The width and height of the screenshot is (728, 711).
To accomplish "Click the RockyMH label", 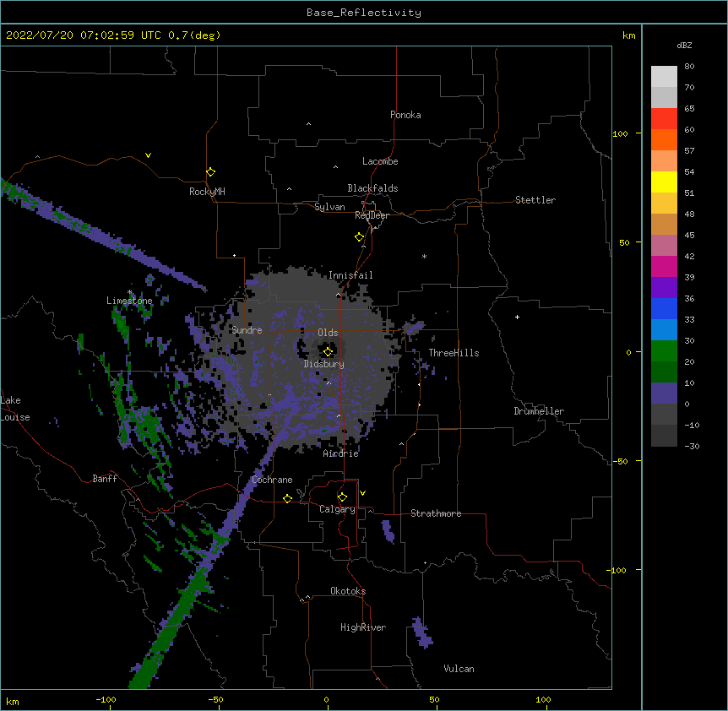I will pyautogui.click(x=207, y=192).
